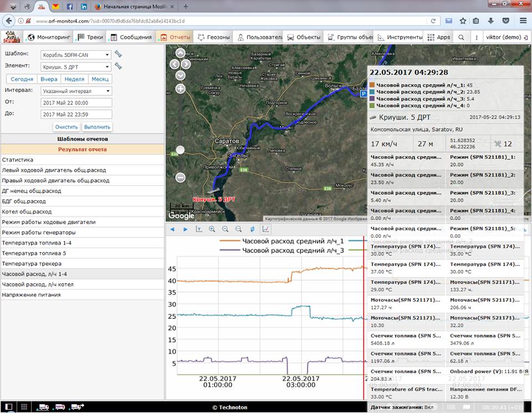Click the Y-axis scale icon in chart toolbar
This screenshot has height=413, width=532.
[x=199, y=229]
